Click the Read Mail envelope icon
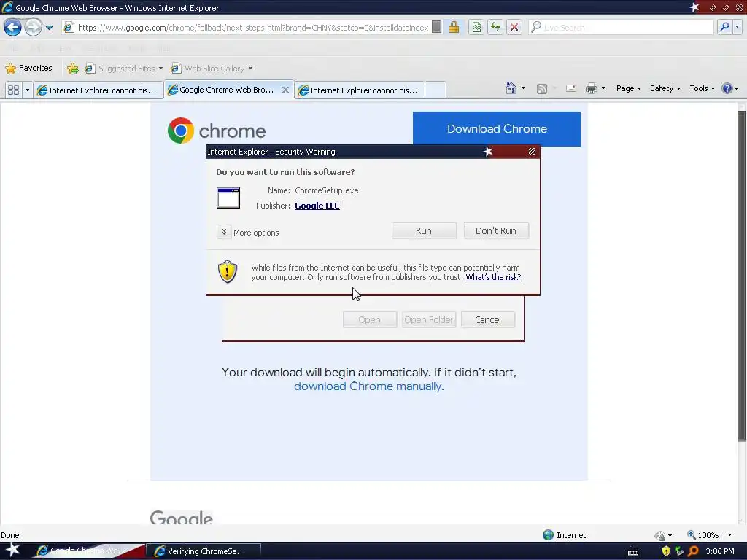This screenshot has height=560, width=747. [x=570, y=88]
